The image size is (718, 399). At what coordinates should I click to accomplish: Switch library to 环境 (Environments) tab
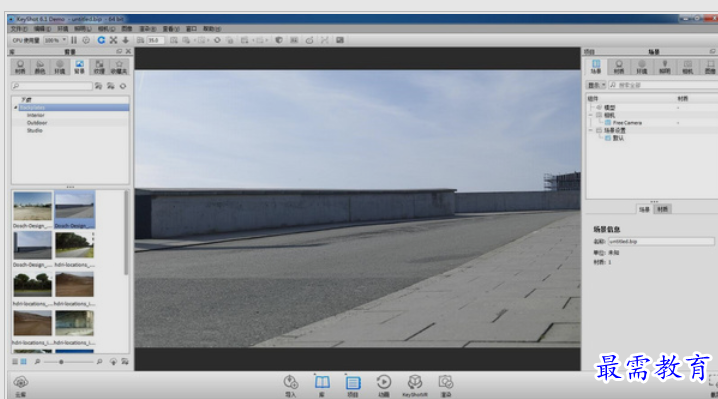point(60,67)
